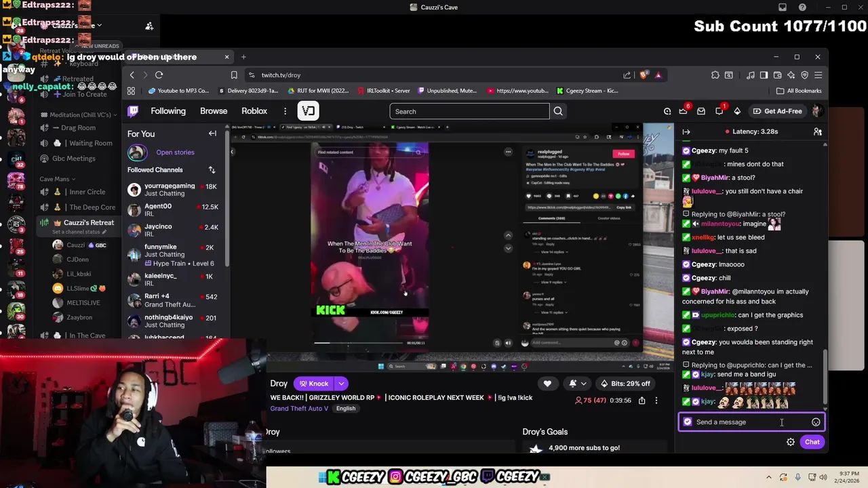Open stream more options three dots
The height and width of the screenshot is (488, 868).
point(656,401)
